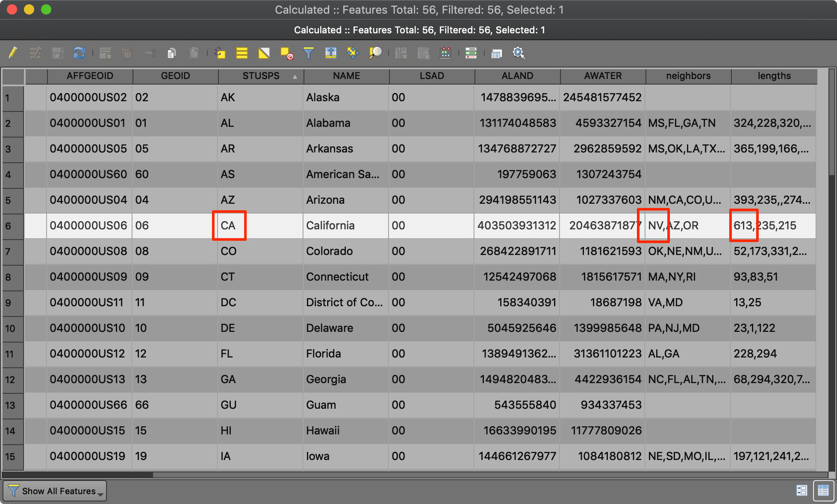
Task: Invert the feature selection
Action: [x=264, y=53]
